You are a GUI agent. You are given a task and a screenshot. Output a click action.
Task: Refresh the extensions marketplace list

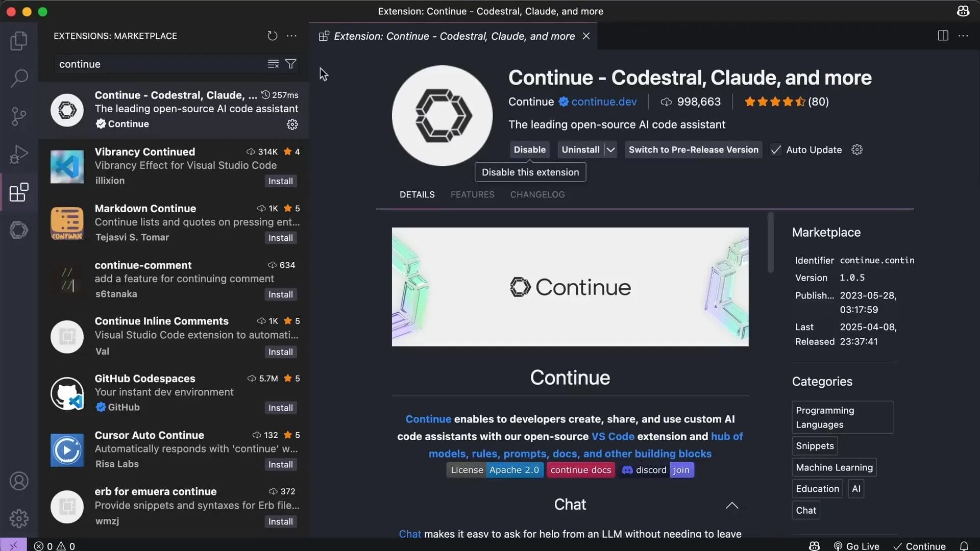273,36
